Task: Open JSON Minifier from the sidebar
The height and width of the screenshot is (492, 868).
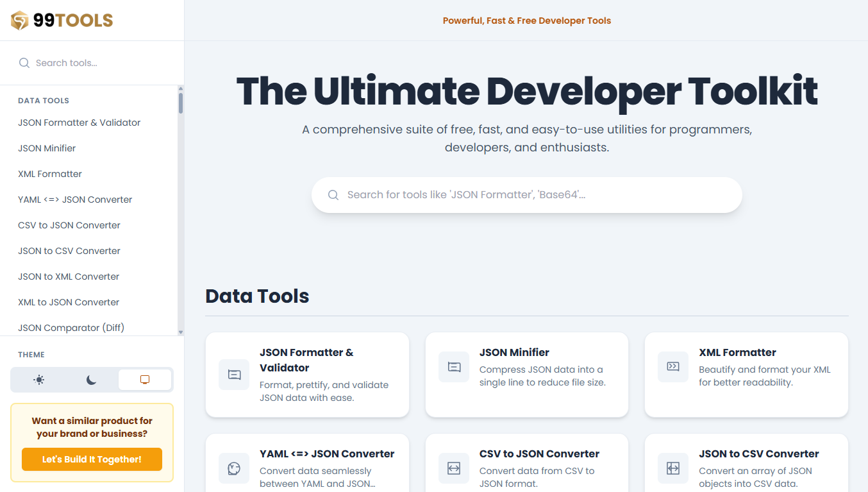Action: point(46,148)
